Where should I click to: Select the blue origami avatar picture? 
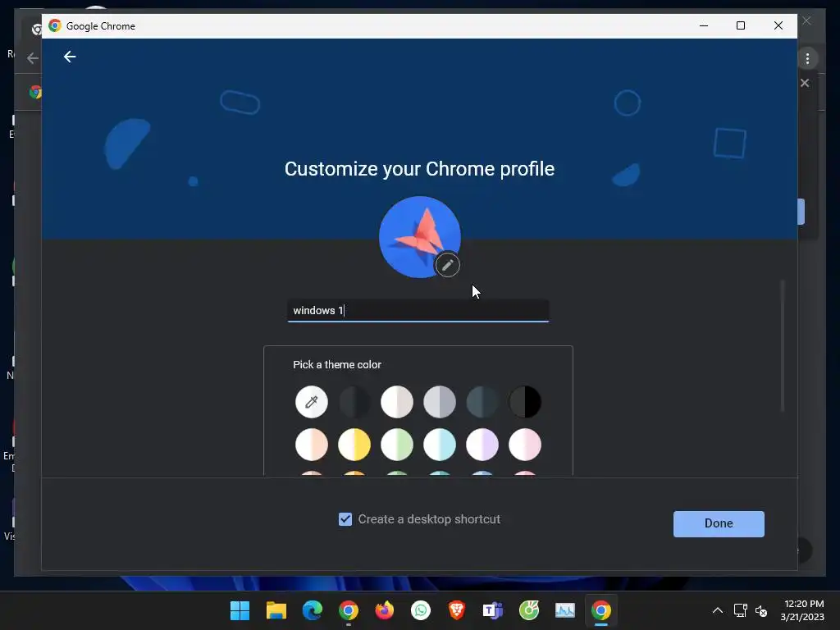[x=419, y=237]
